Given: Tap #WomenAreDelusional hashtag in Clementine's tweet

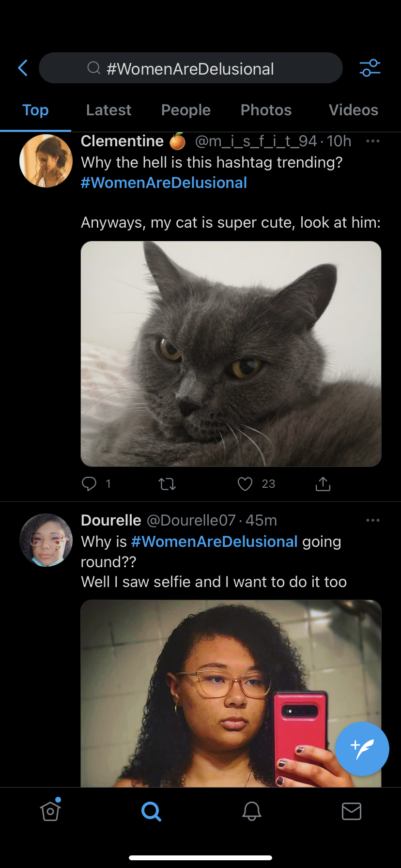Looking at the screenshot, I should [164, 183].
